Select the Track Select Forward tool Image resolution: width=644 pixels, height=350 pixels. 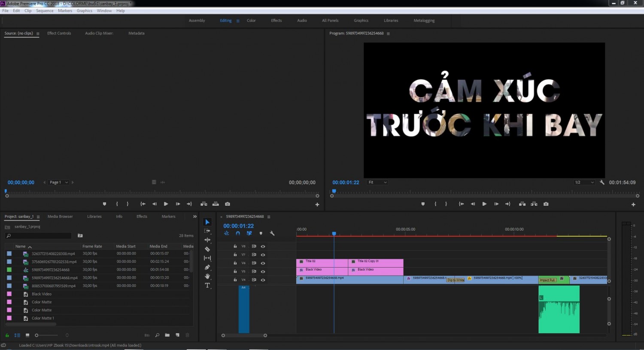pos(207,231)
